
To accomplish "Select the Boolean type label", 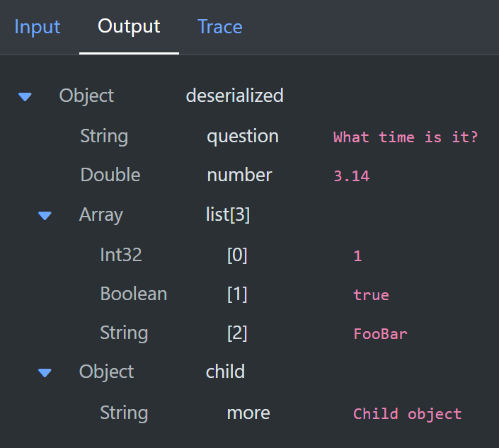I will click(x=134, y=294).
